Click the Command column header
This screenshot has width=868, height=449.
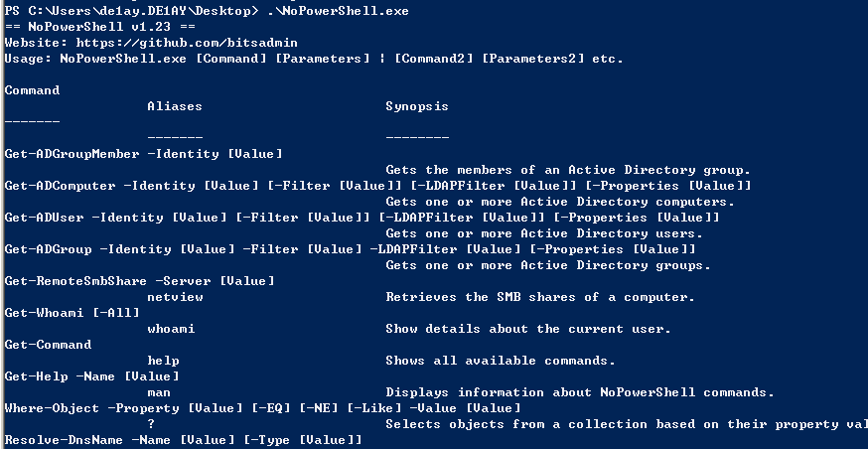[x=32, y=90]
